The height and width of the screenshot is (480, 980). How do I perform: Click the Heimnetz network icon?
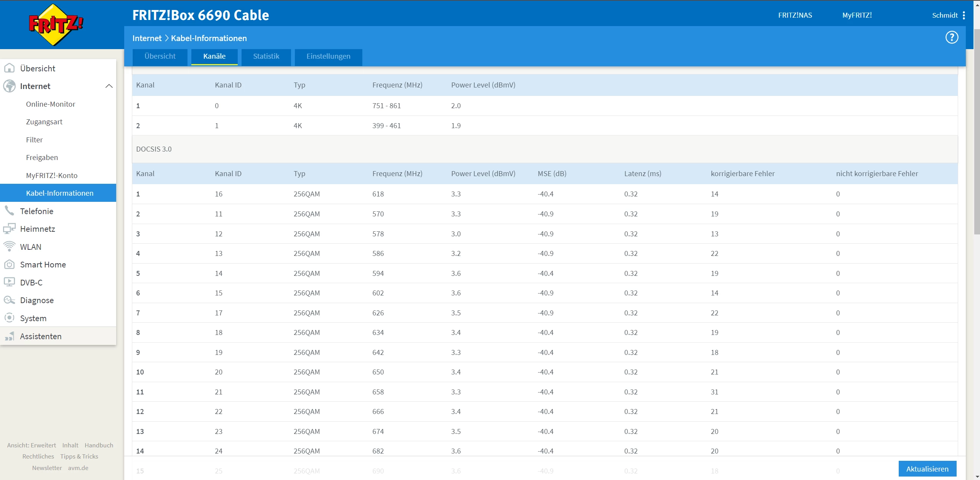tap(9, 229)
